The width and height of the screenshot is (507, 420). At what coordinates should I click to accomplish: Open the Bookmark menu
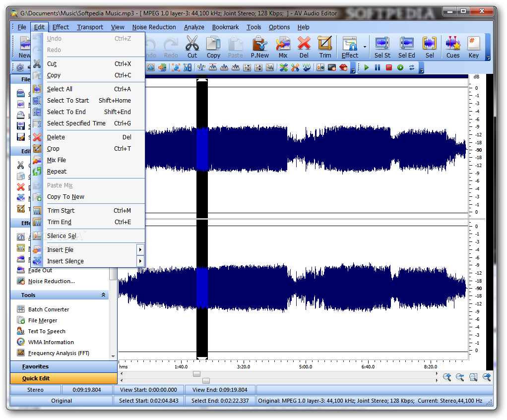pos(225,27)
